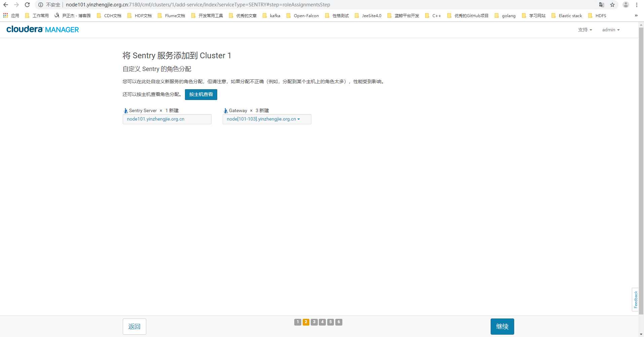Click the 返回 back button
Screen dimensions: 644x337
pyautogui.click(x=135, y=327)
